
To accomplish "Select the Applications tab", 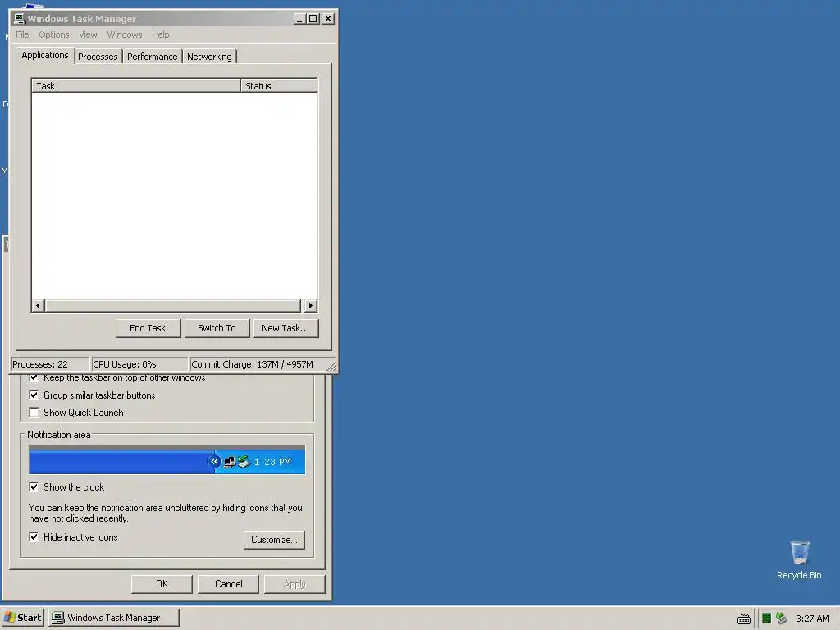I will coord(45,55).
